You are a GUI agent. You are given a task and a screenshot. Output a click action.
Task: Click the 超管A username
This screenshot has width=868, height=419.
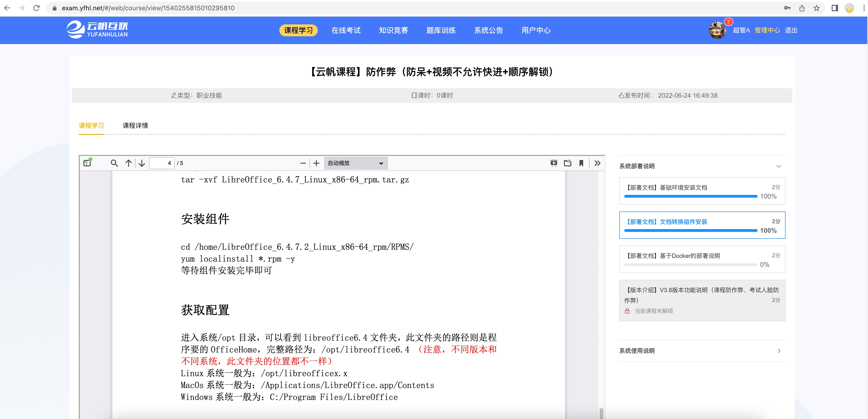click(741, 30)
